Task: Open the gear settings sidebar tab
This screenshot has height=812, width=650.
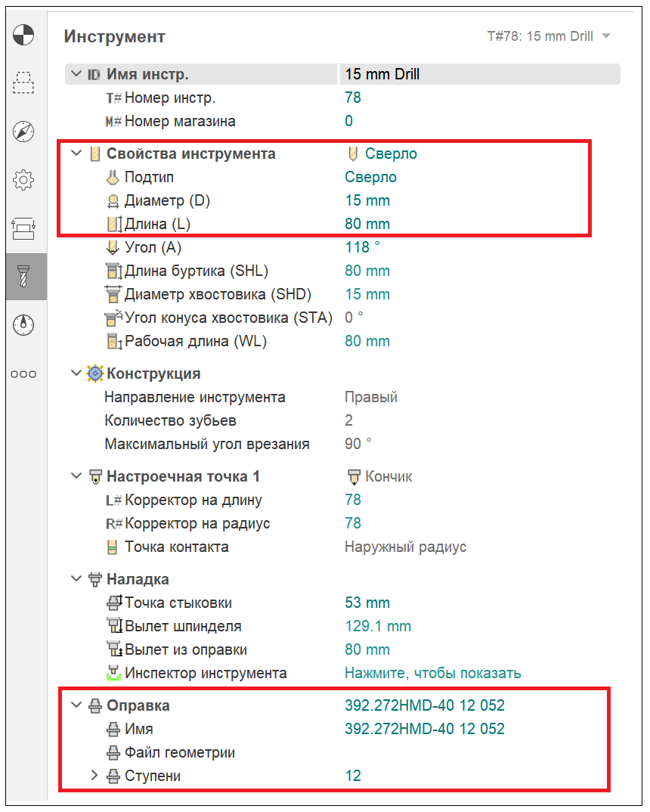Action: (24, 180)
